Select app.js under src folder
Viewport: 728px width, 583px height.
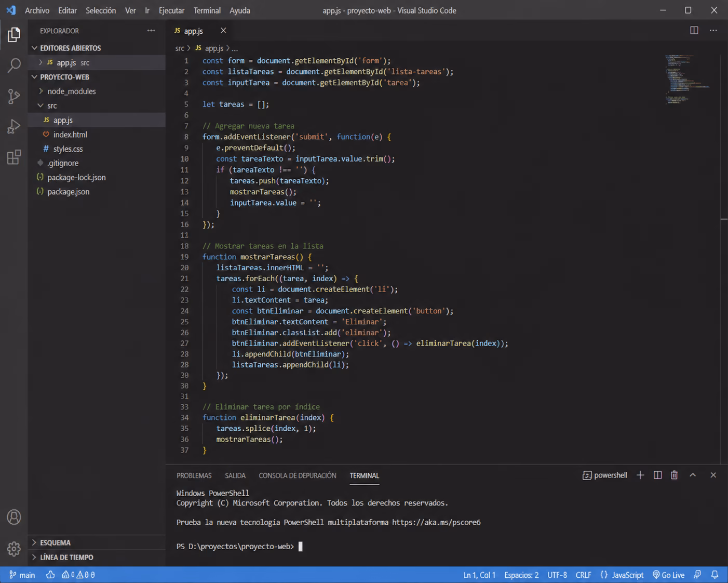[97, 120]
